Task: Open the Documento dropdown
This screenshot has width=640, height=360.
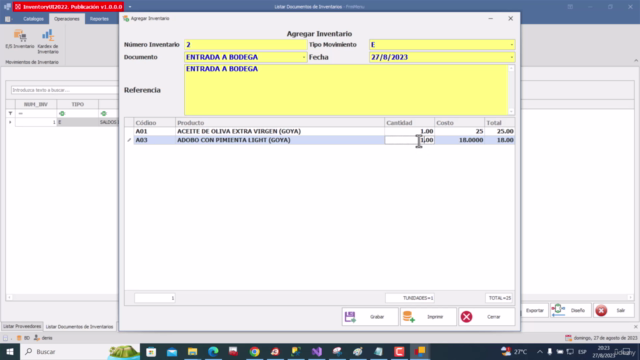Action: (304, 57)
